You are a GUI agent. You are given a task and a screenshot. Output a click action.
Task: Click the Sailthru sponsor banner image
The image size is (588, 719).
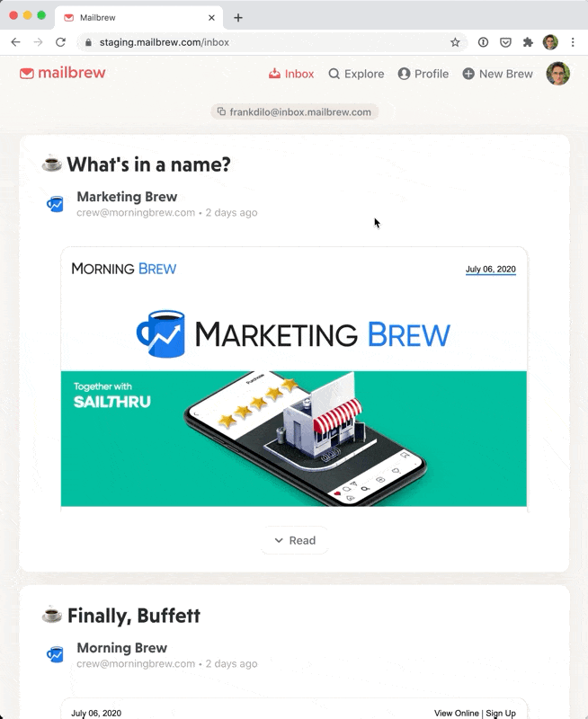[293, 439]
